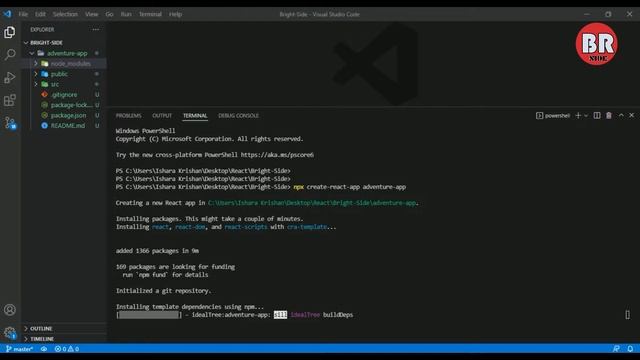Viewport: 640px width, 360px height.
Task: Kill the terminal with trash icon
Action: coord(609,116)
